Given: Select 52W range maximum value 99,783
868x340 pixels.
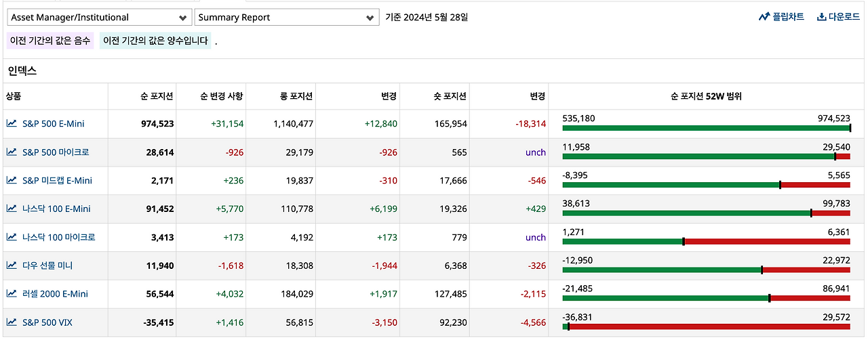Looking at the screenshot, I should (x=837, y=203).
